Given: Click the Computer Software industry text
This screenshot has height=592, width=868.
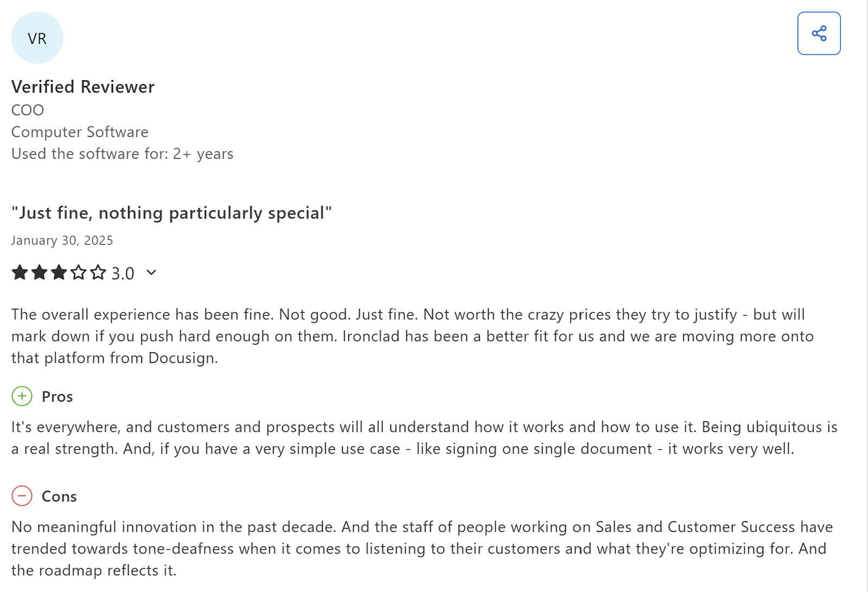Looking at the screenshot, I should point(80,132).
